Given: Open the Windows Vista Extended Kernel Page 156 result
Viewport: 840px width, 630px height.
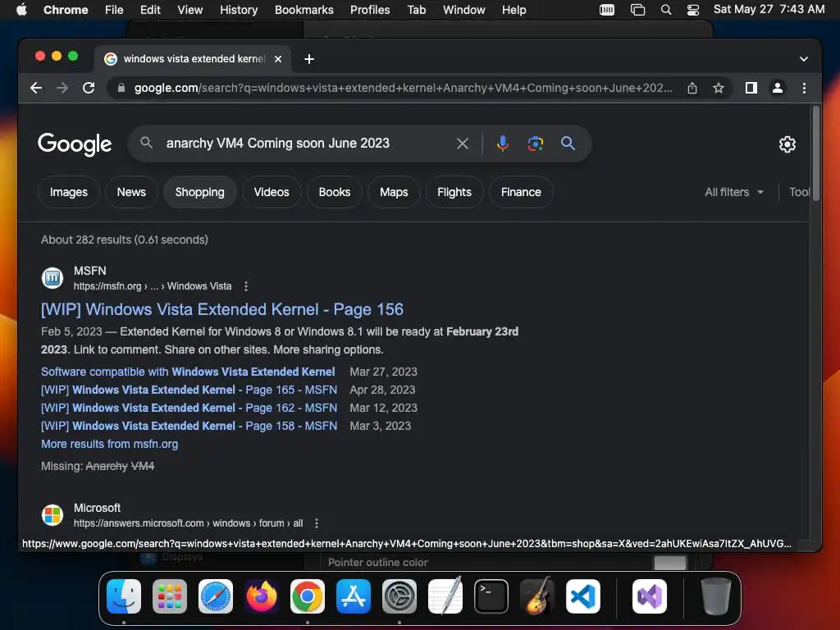Looking at the screenshot, I should [x=222, y=309].
